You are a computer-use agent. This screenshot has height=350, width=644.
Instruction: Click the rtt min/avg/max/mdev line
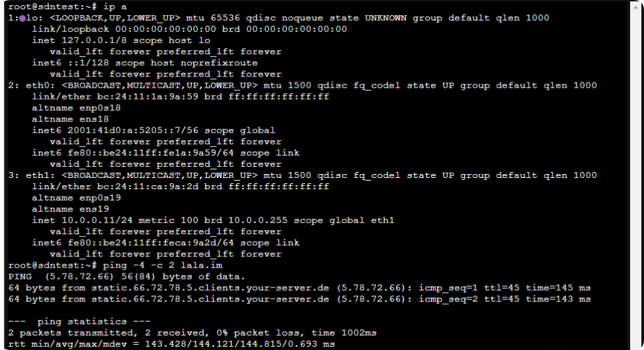(x=171, y=344)
